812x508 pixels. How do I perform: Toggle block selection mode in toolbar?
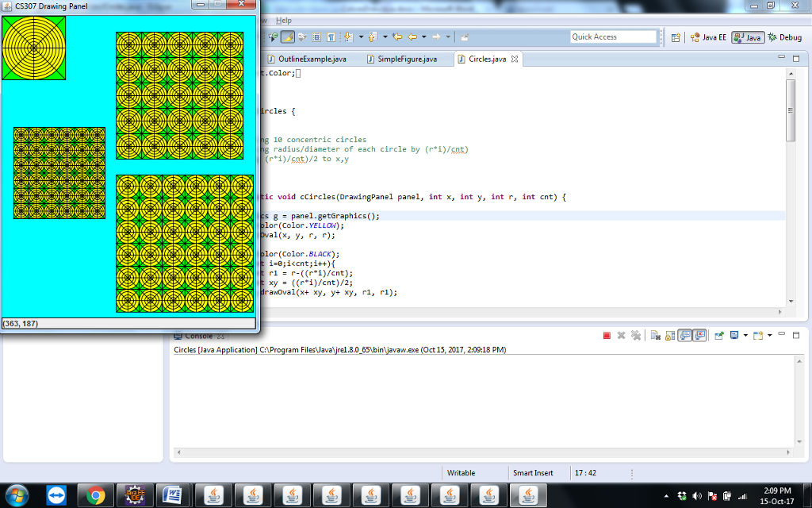[316, 37]
